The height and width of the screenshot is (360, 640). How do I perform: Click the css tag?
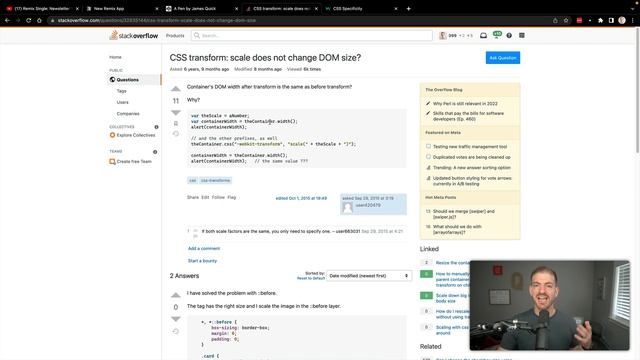[192, 180]
